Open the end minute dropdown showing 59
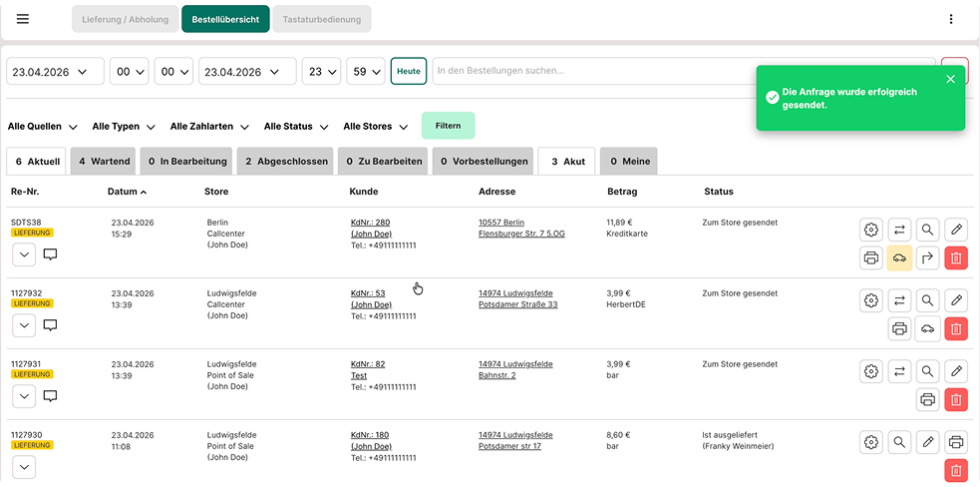The image size is (980, 487). click(x=366, y=72)
